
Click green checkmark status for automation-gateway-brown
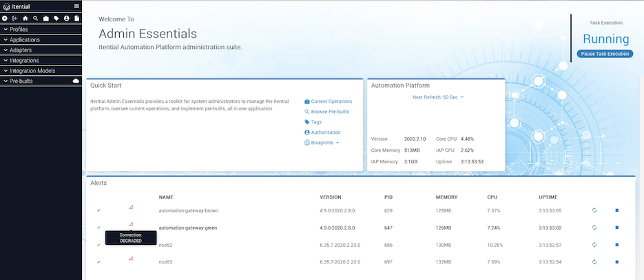98,210
